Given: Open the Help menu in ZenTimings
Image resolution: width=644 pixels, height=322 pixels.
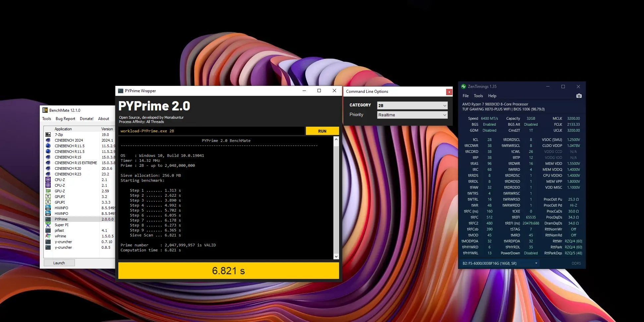Looking at the screenshot, I should 492,96.
